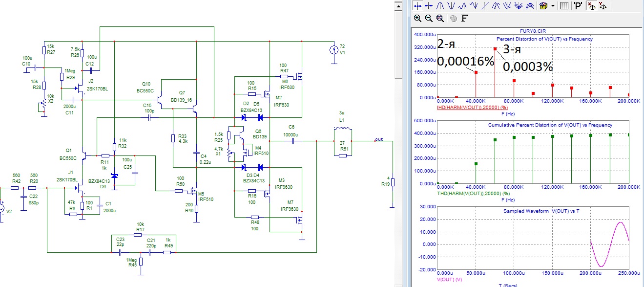This screenshot has width=644, height=287.
Task: Click the red third harmonic marker at 60K
Action: (x=495, y=49)
